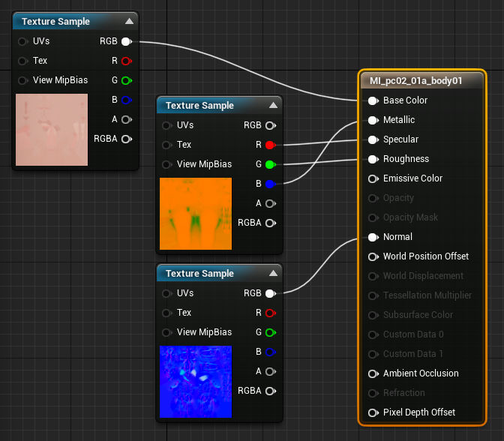The width and height of the screenshot is (504, 441).
Task: Click UVs input pin of blue normal texture node
Action: [x=166, y=293]
